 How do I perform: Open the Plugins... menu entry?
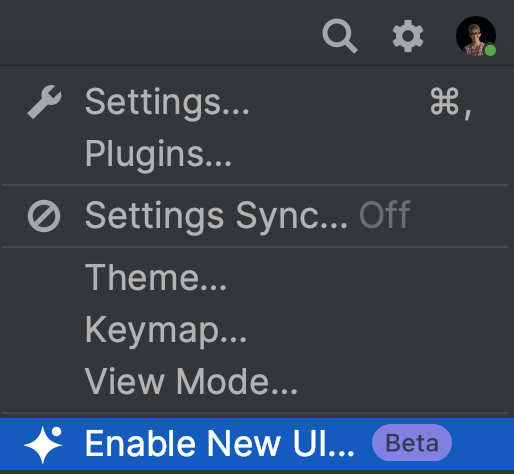(257, 154)
